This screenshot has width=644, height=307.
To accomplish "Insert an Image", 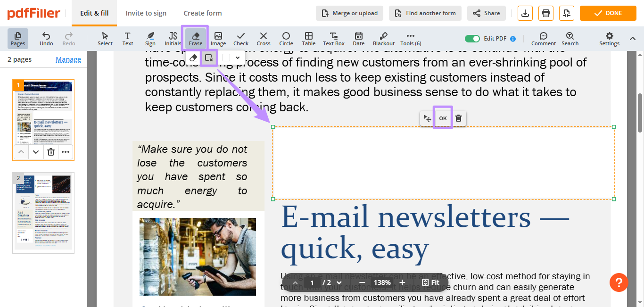I will (x=218, y=39).
